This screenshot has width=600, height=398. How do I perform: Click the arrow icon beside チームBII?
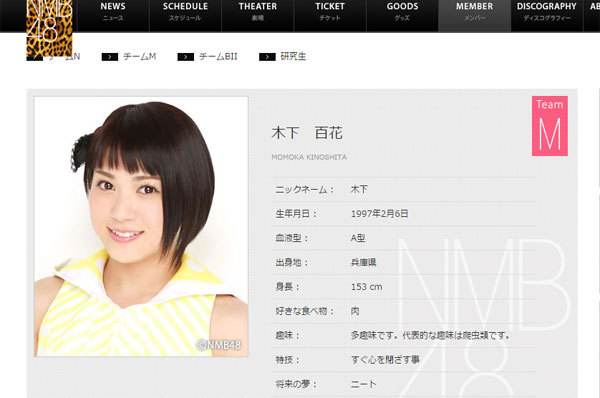tap(186, 57)
